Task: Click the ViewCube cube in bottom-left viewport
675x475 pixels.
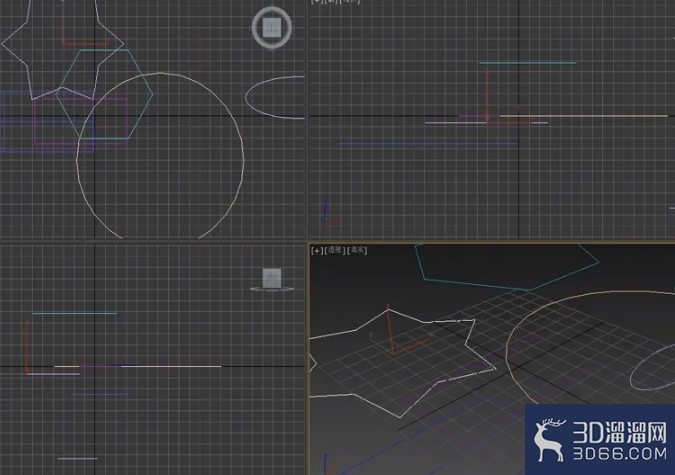Action: tap(272, 278)
